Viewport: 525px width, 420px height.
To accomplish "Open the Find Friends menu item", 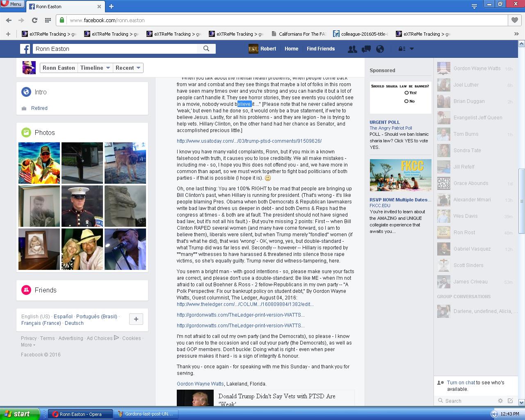I will click(x=320, y=49).
